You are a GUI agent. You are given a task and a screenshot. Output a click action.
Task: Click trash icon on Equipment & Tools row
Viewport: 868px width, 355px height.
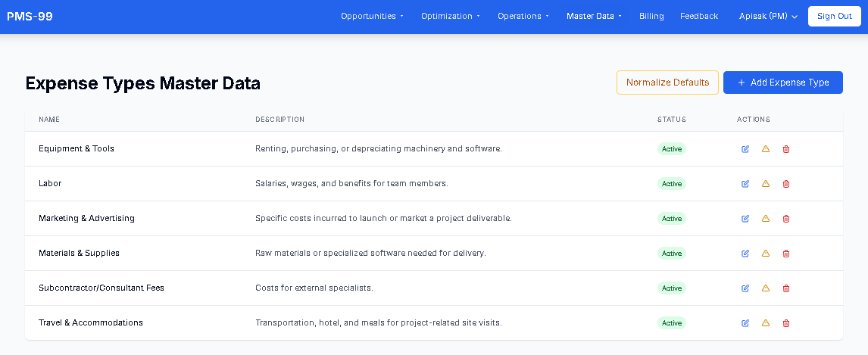click(x=785, y=149)
